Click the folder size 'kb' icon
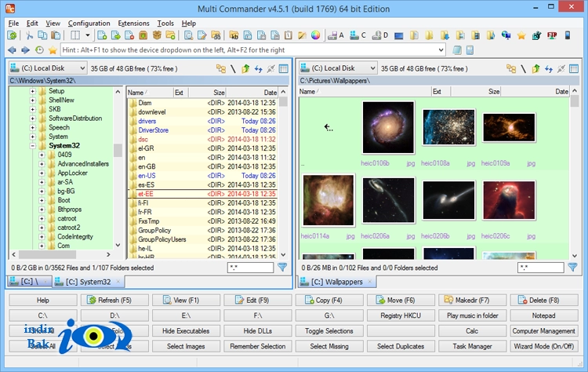Viewport: 588px width, 372px height. [x=234, y=35]
